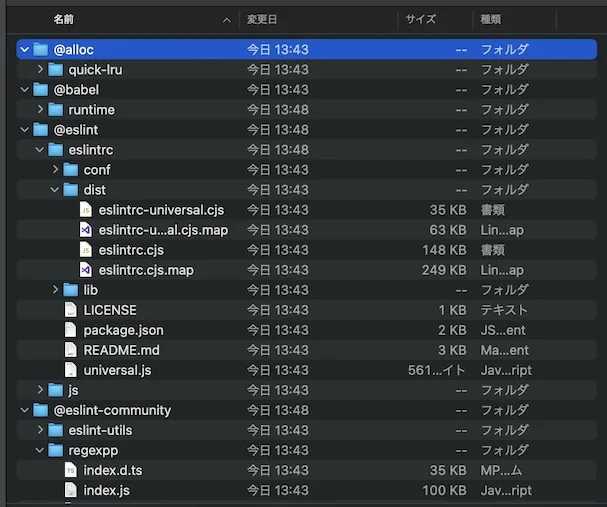The height and width of the screenshot is (507, 607).
Task: Collapse the dist folder
Action: point(55,190)
